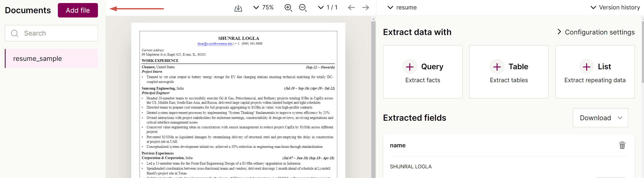Click the Documents heading
This screenshot has width=644, height=178.
[28, 10]
